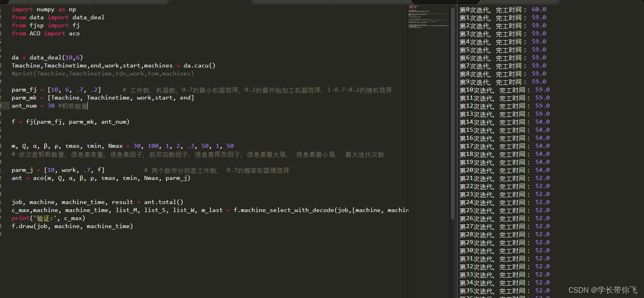Click output row '第1次迭代'
The width and height of the screenshot is (644, 298).
coord(503,17)
